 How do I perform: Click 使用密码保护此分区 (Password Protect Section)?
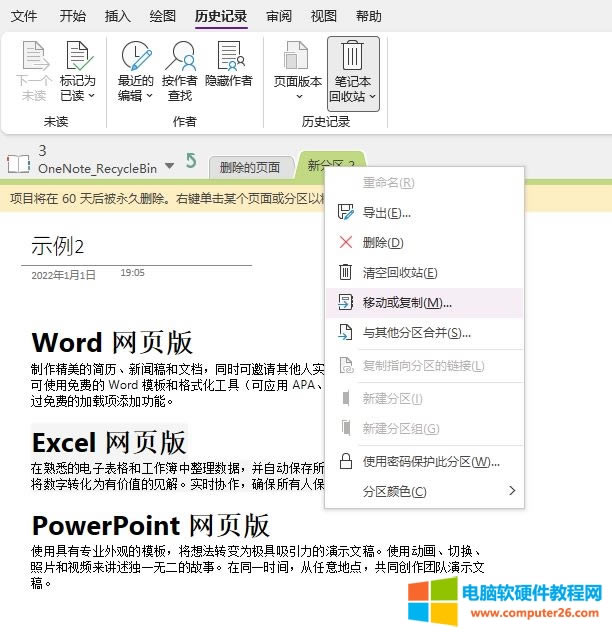[x=430, y=461]
